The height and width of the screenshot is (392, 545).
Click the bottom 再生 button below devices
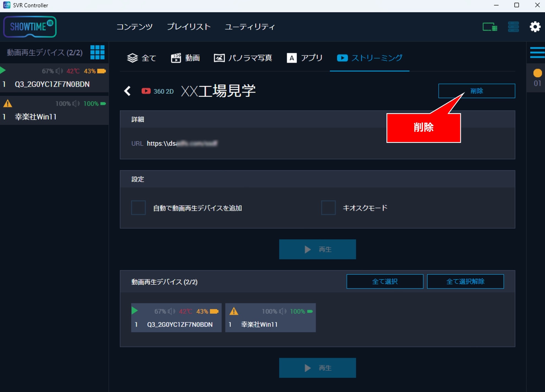coord(317,368)
